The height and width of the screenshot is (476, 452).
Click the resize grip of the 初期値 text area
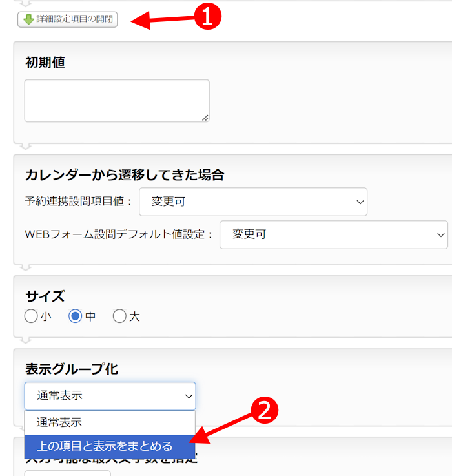click(x=205, y=118)
